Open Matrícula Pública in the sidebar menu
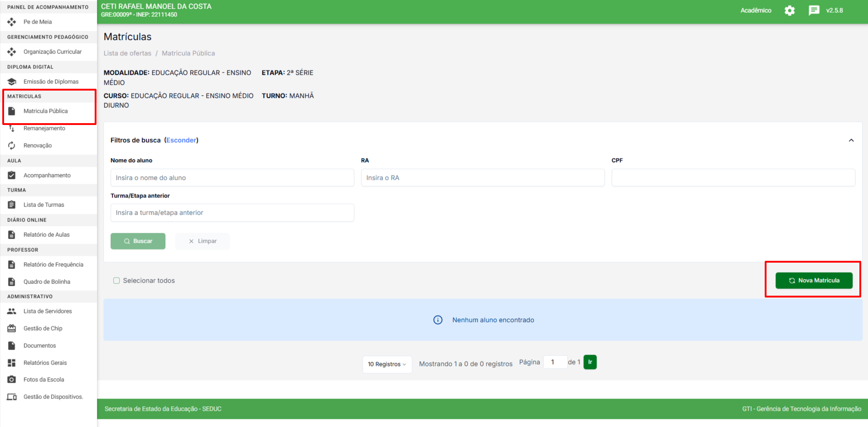The width and height of the screenshot is (868, 427). tap(45, 111)
